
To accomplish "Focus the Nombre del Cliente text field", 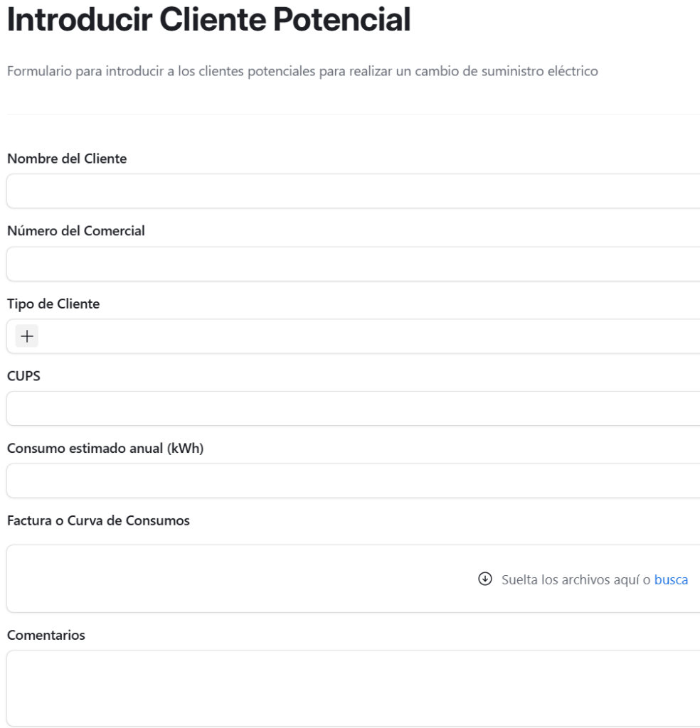I will pyautogui.click(x=352, y=191).
